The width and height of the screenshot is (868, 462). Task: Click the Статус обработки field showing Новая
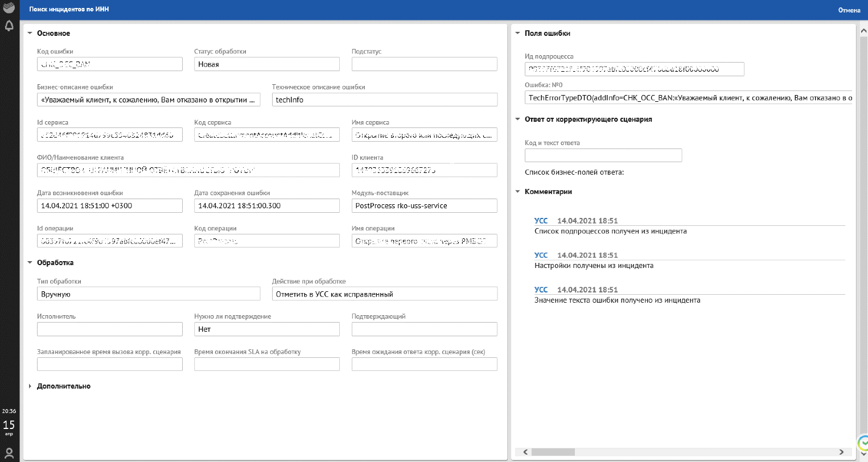266,64
